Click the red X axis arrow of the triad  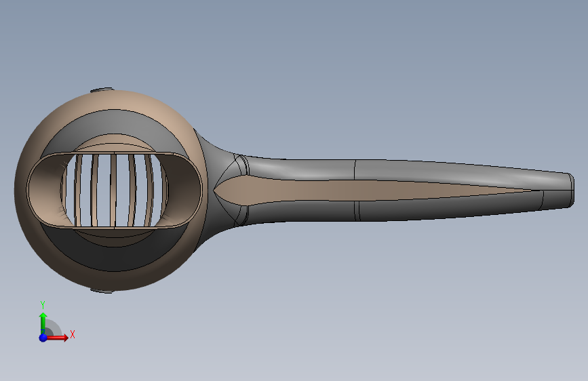58,338
